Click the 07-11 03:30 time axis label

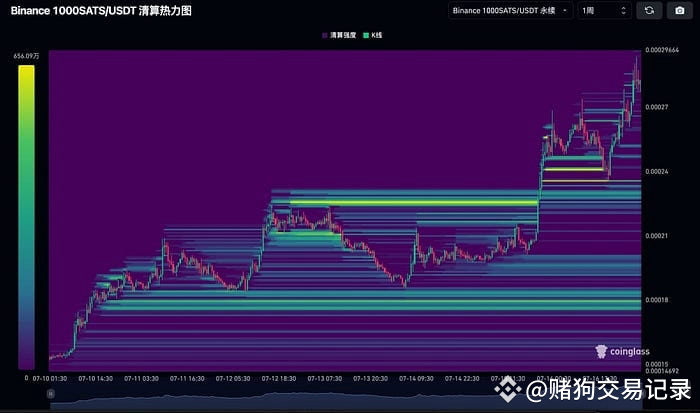click(x=141, y=379)
